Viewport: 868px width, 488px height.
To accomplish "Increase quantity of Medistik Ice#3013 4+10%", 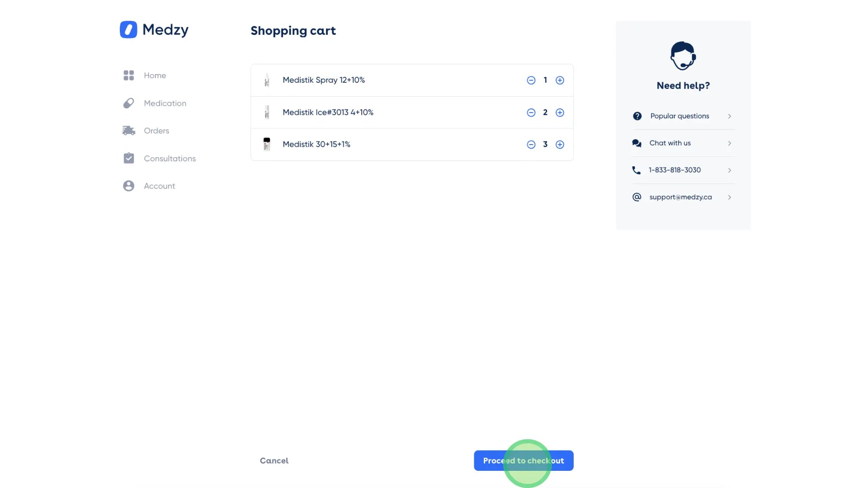I will [x=560, y=113].
